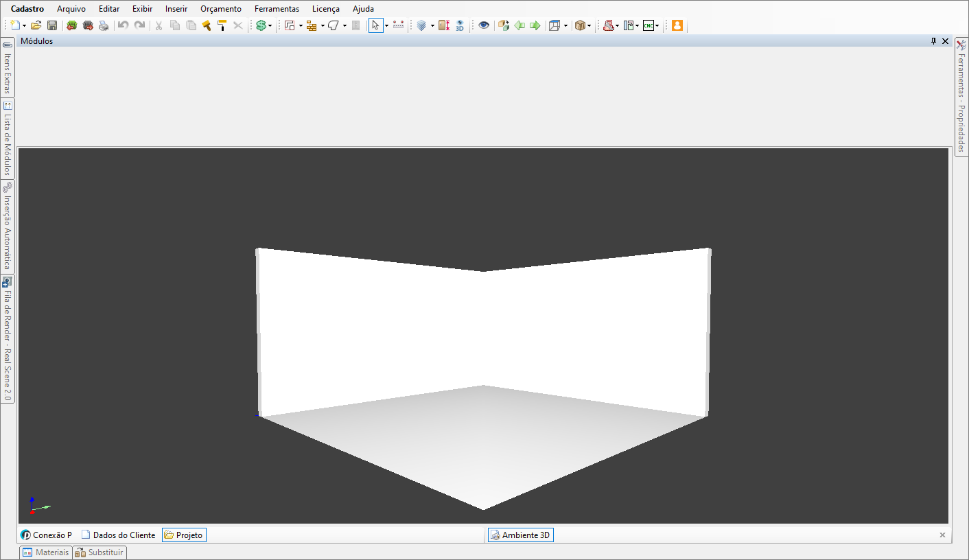Screen dimensions: 969x560
Task: Click the New document icon
Action: point(15,25)
